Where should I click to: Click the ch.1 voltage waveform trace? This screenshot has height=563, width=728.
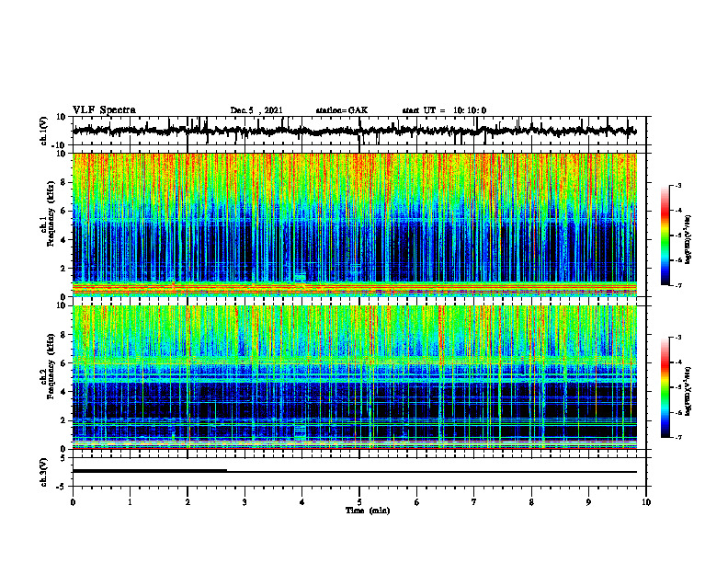pyautogui.click(x=354, y=131)
